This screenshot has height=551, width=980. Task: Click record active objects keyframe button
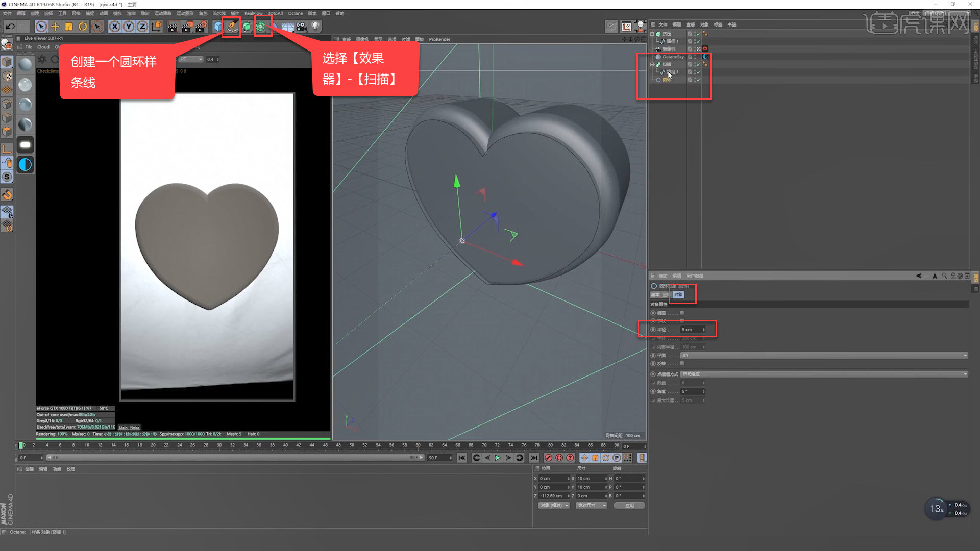pyautogui.click(x=548, y=458)
